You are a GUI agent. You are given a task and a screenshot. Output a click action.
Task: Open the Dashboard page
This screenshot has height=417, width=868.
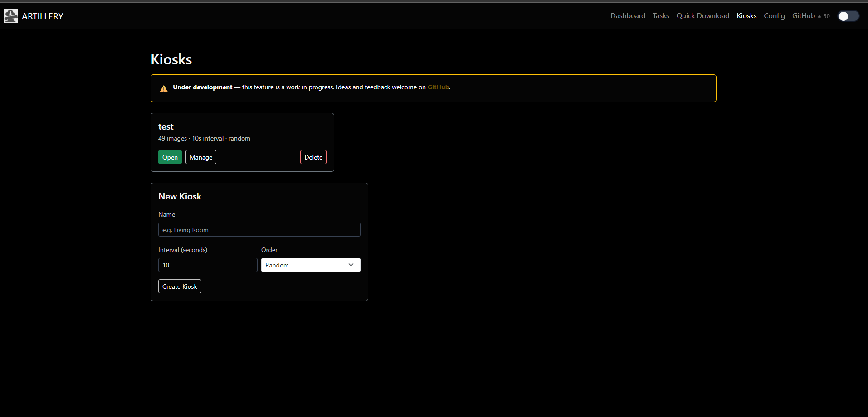click(x=628, y=15)
